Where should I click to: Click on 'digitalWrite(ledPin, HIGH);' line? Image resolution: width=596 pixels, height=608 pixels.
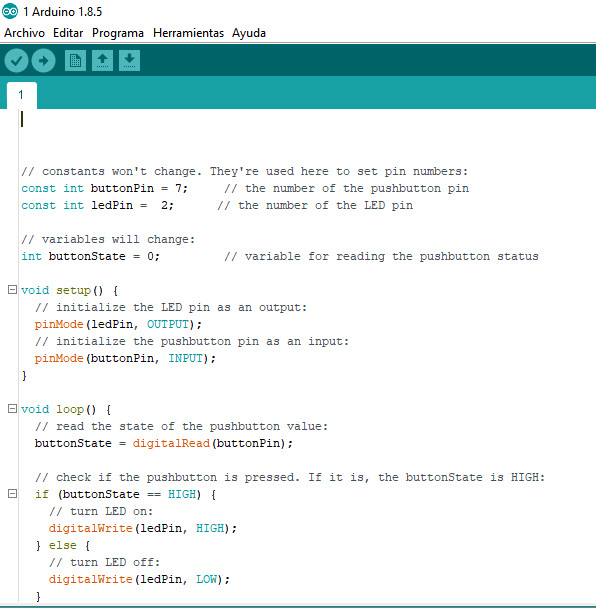(143, 528)
